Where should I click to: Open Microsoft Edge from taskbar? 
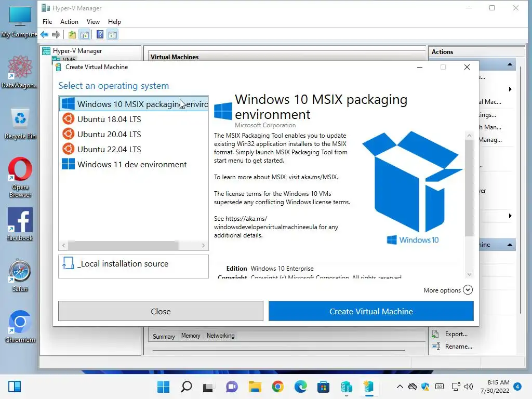(301, 387)
